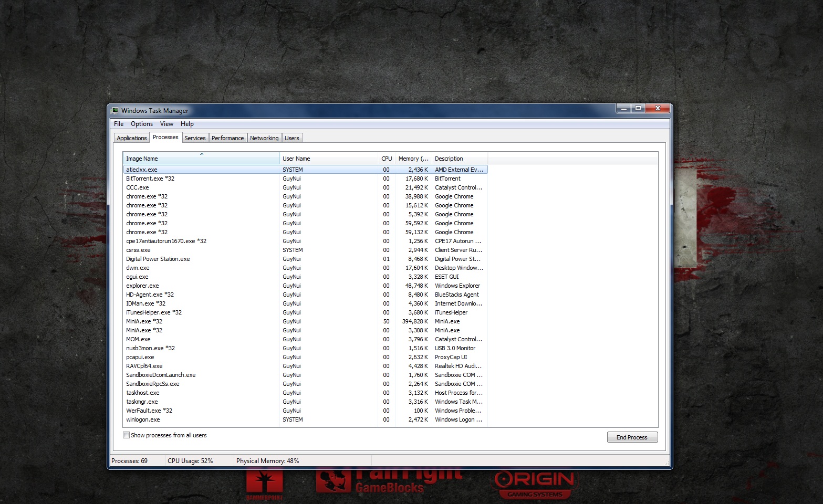Select the BitTorrent.exe *32 process
823x504 pixels.
[306, 178]
